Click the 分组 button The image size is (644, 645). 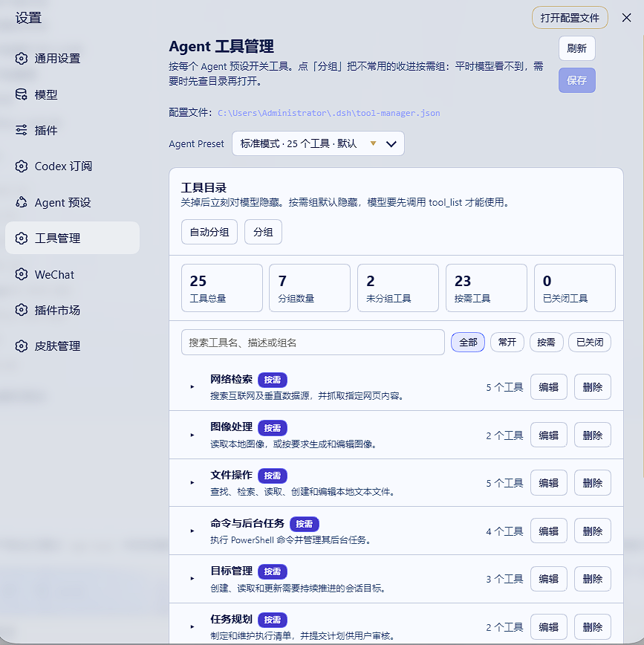pos(263,232)
